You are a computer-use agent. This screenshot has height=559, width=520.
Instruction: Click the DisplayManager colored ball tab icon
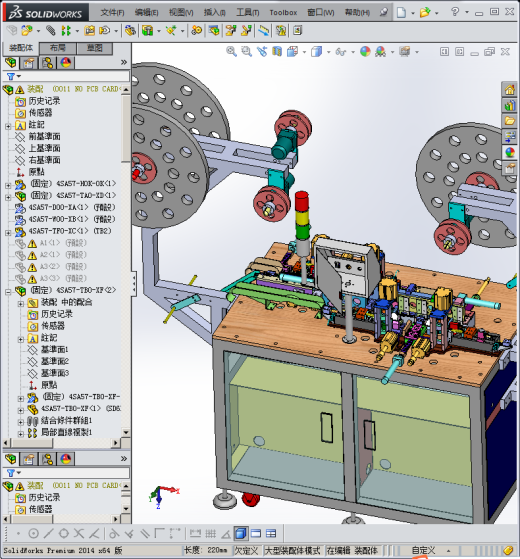tap(66, 63)
